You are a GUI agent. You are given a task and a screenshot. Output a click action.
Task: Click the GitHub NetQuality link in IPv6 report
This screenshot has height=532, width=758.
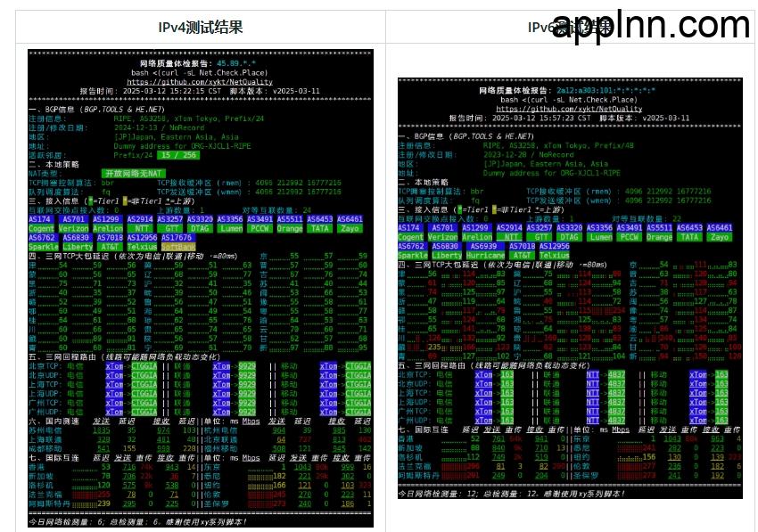pyautogui.click(x=569, y=110)
